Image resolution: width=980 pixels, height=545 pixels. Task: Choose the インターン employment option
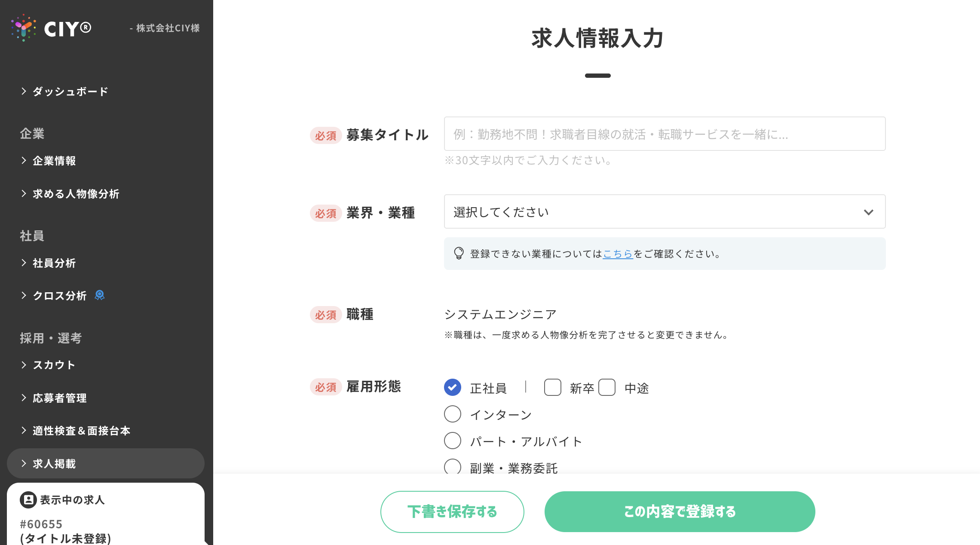[x=453, y=414]
